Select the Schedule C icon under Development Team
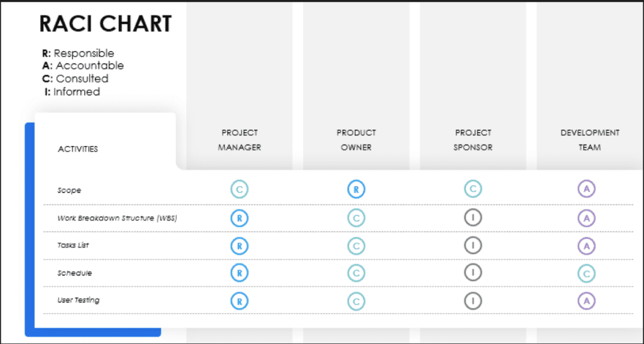The image size is (644, 344). tap(587, 274)
